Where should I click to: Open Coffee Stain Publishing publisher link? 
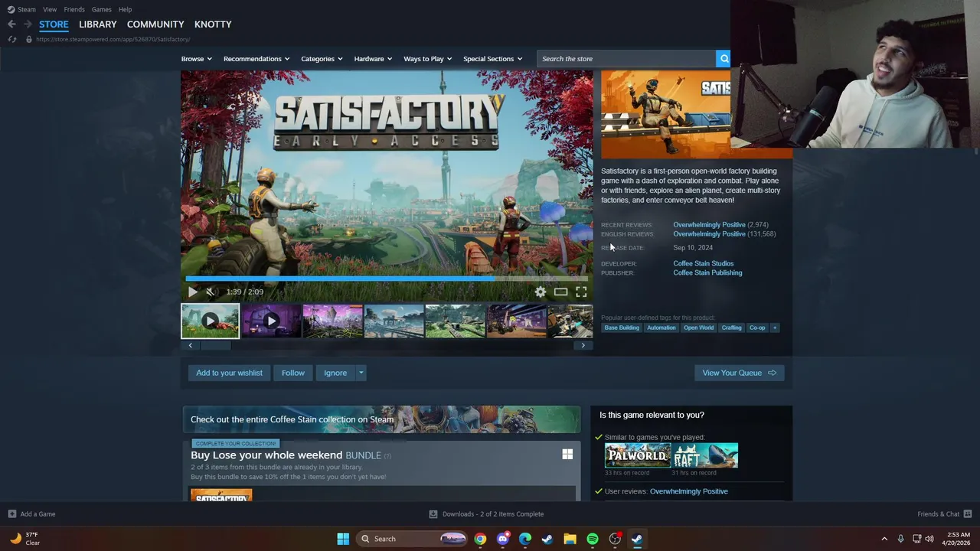707,272
